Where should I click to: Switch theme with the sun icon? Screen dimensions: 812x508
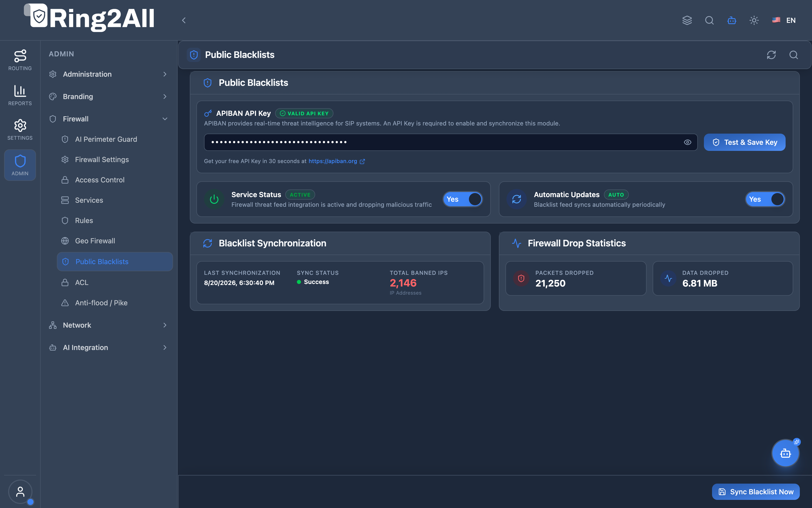(754, 20)
